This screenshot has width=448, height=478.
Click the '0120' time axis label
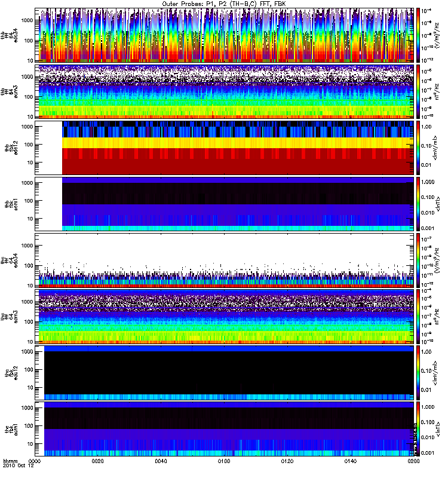tap(287, 461)
